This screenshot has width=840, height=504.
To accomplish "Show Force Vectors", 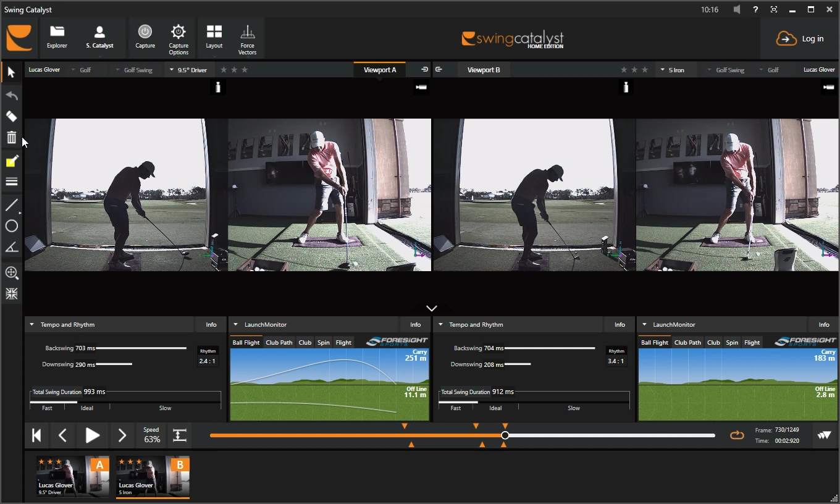I will point(247,38).
